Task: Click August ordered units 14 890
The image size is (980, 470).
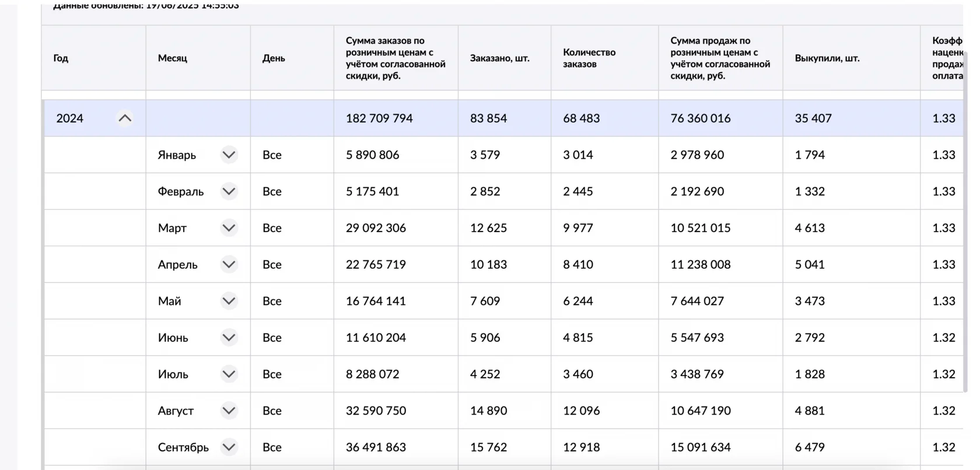Action: (x=488, y=411)
